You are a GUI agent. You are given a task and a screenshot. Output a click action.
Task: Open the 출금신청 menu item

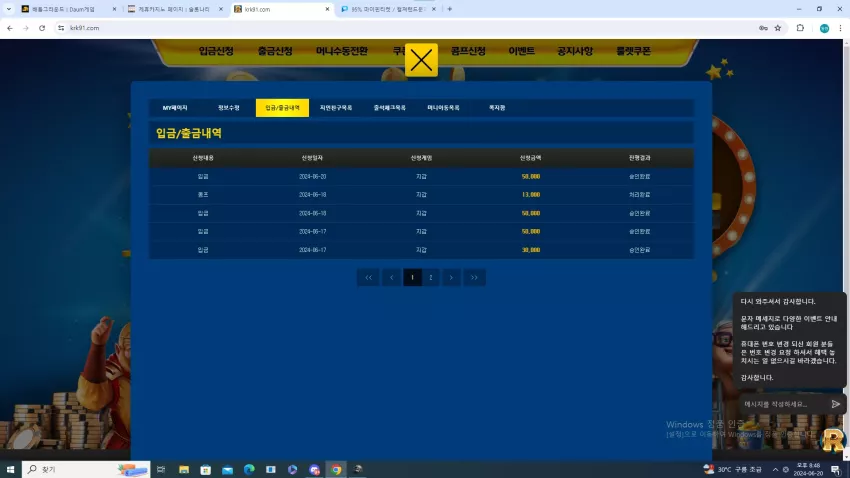pyautogui.click(x=275, y=51)
